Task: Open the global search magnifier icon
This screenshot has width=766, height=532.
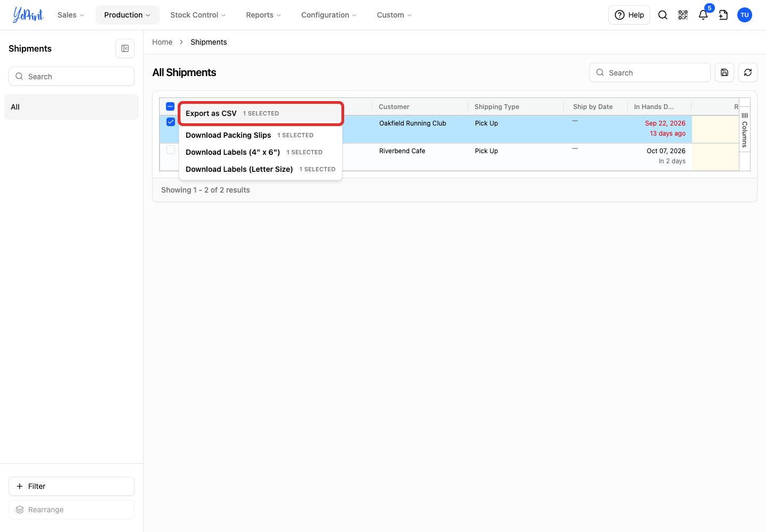Action: tap(663, 15)
